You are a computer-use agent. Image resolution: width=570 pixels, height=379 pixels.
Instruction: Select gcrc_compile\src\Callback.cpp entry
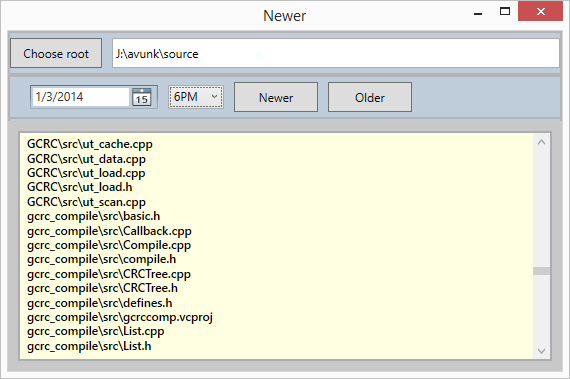[109, 231]
